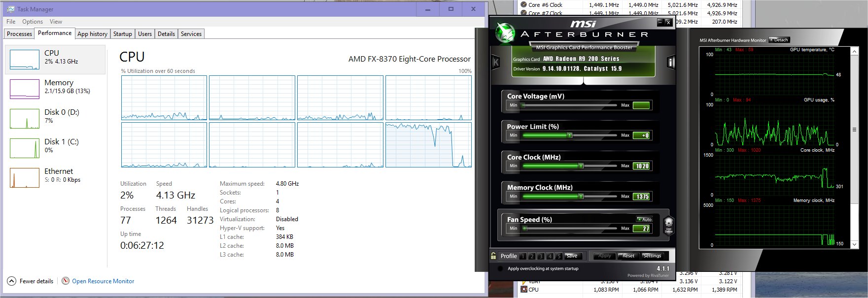The width and height of the screenshot is (868, 298).
Task: Click the User Define fan gear icon
Action: [668, 225]
